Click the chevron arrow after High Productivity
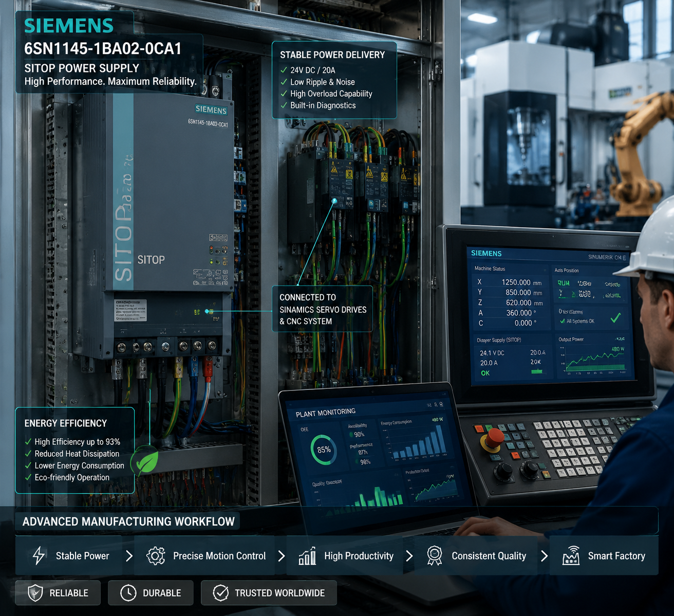Image resolution: width=674 pixels, height=616 pixels. [x=409, y=556]
